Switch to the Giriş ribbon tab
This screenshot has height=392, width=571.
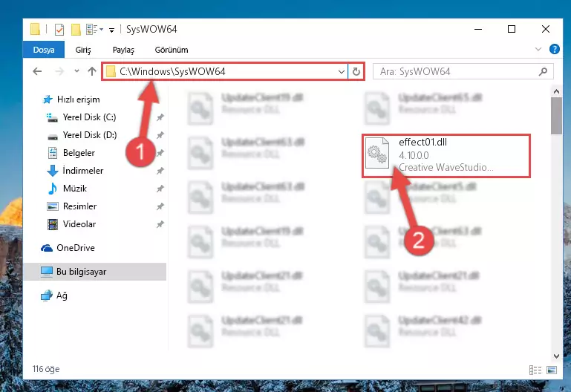pyautogui.click(x=83, y=50)
